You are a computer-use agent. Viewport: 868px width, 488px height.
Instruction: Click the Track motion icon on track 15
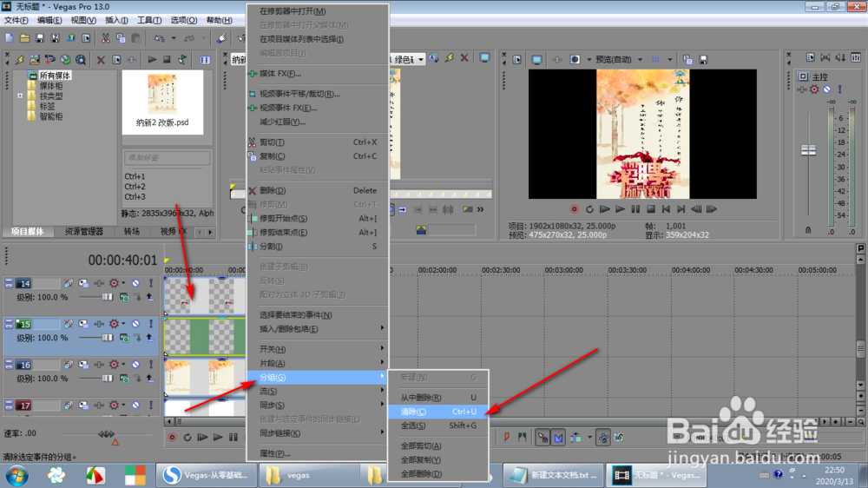pos(83,324)
